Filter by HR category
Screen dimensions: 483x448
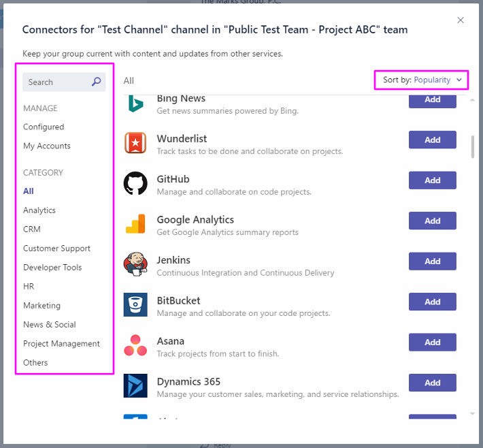click(x=29, y=287)
